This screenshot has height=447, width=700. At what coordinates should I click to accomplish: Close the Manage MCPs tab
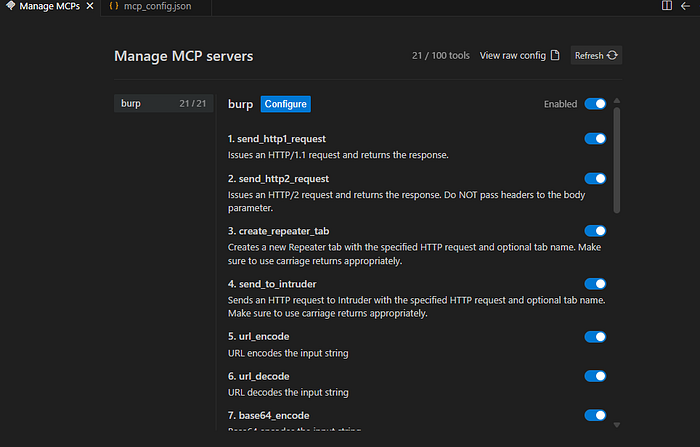[x=90, y=6]
